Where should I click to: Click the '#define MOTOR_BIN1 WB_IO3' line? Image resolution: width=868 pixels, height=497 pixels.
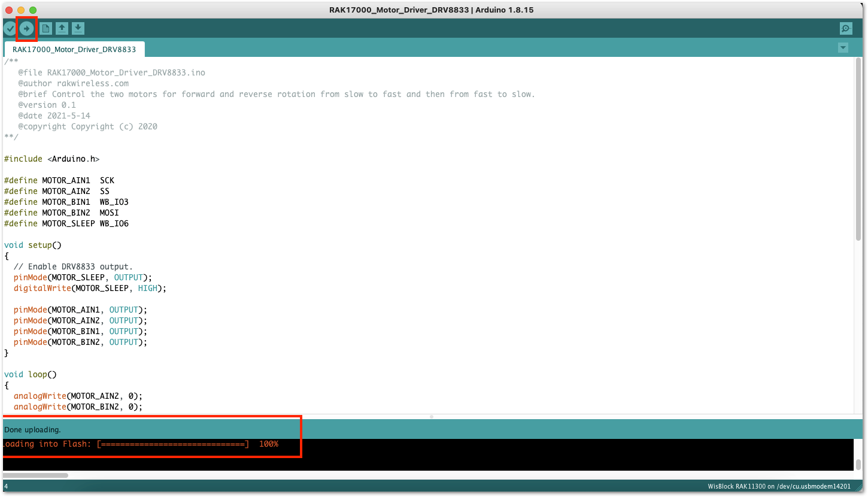coord(66,202)
